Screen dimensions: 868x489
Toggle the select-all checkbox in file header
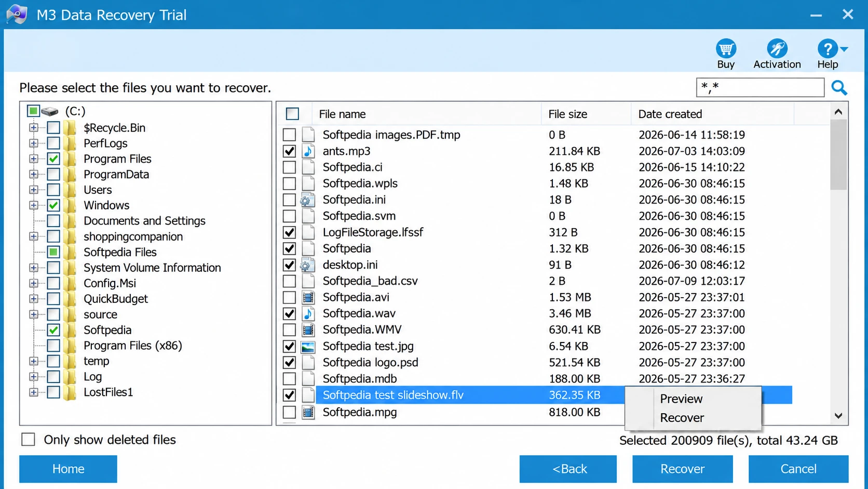click(x=293, y=114)
